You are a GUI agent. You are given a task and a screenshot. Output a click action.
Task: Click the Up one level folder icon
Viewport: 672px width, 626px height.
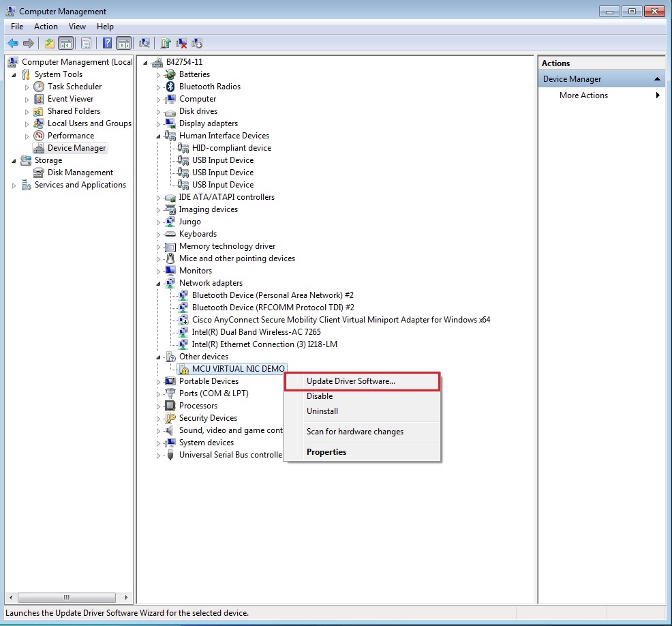coord(50,44)
